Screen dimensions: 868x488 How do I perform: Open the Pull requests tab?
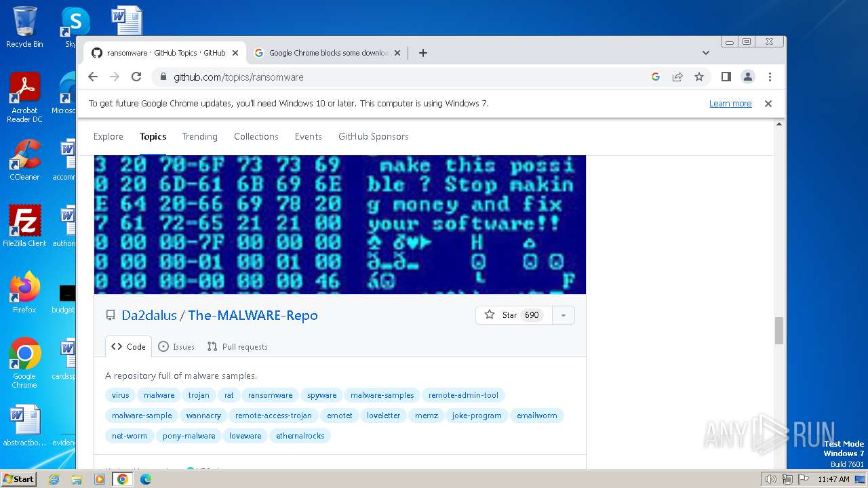237,346
